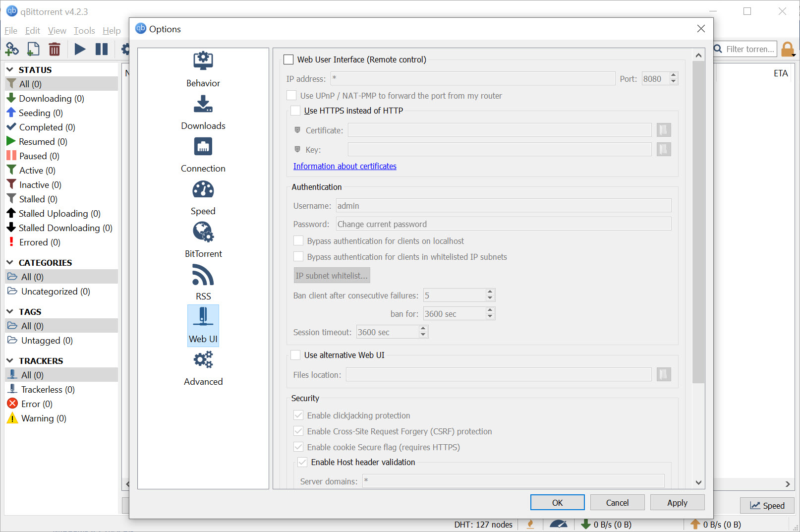
Task: Click the Filter torrents search field
Action: click(750, 49)
